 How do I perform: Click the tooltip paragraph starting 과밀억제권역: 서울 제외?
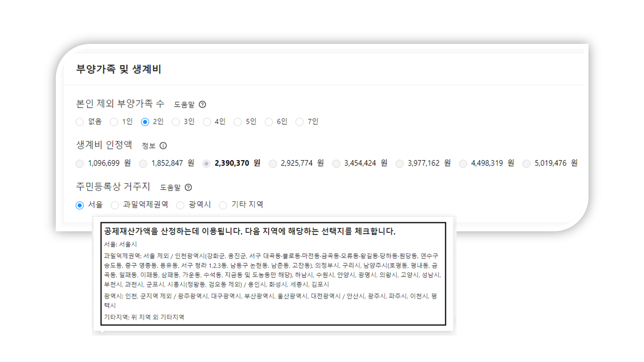(272, 270)
